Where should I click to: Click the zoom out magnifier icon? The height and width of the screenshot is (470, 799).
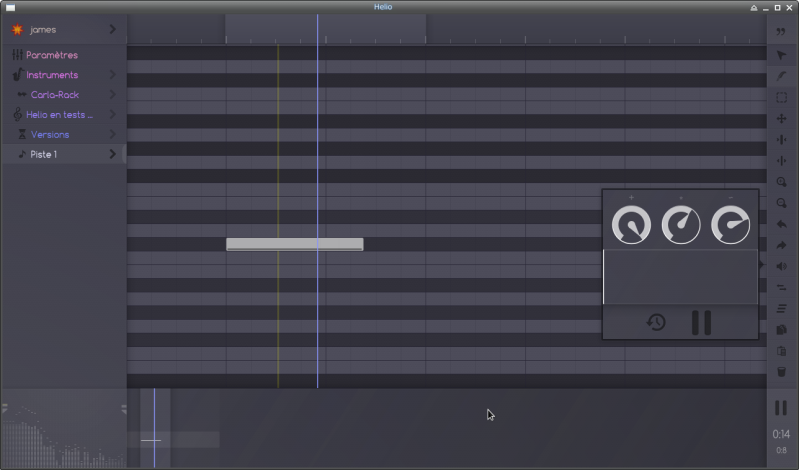point(781,203)
